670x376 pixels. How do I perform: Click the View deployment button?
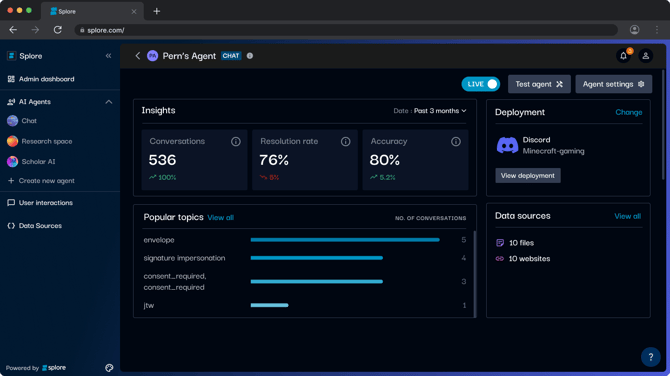tap(528, 176)
